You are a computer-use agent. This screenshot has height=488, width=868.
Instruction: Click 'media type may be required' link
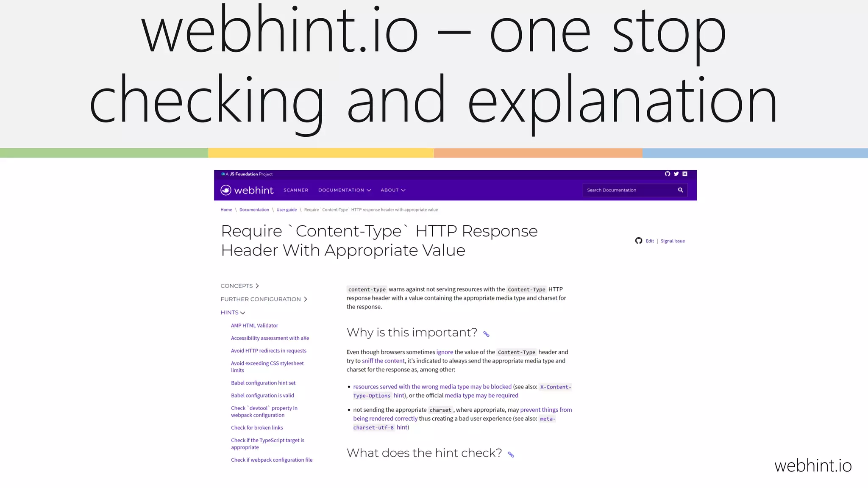[x=481, y=396]
